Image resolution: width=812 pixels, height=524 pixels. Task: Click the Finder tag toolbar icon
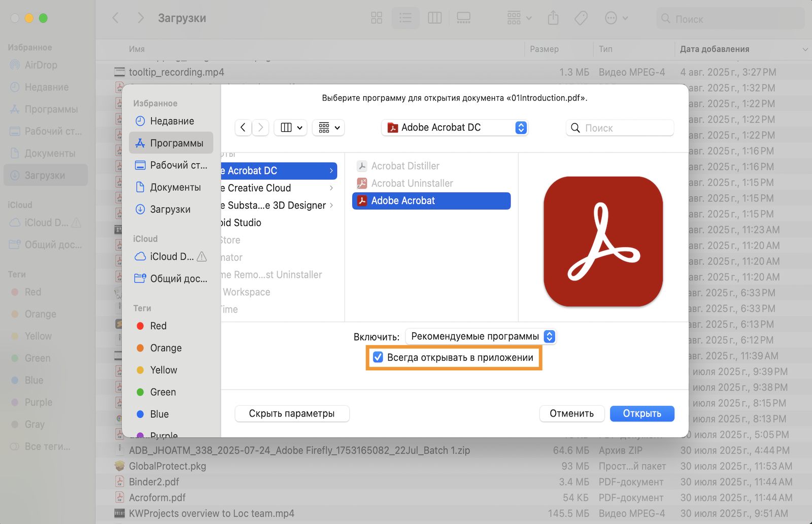tap(581, 18)
